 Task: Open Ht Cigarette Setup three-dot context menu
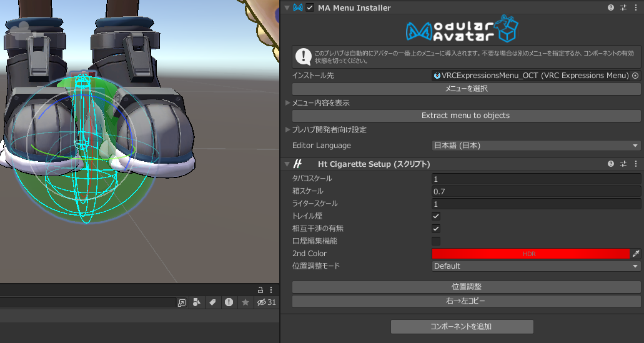(635, 164)
